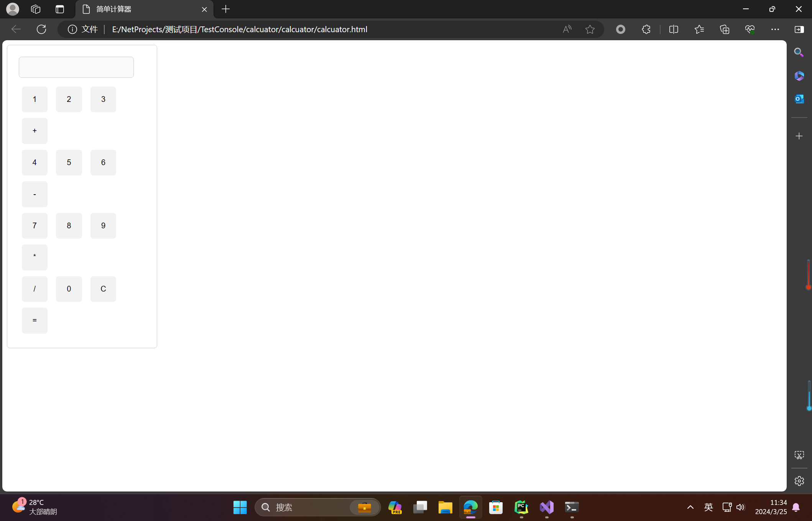Click the calculator display field
The image size is (812, 521).
(x=76, y=67)
